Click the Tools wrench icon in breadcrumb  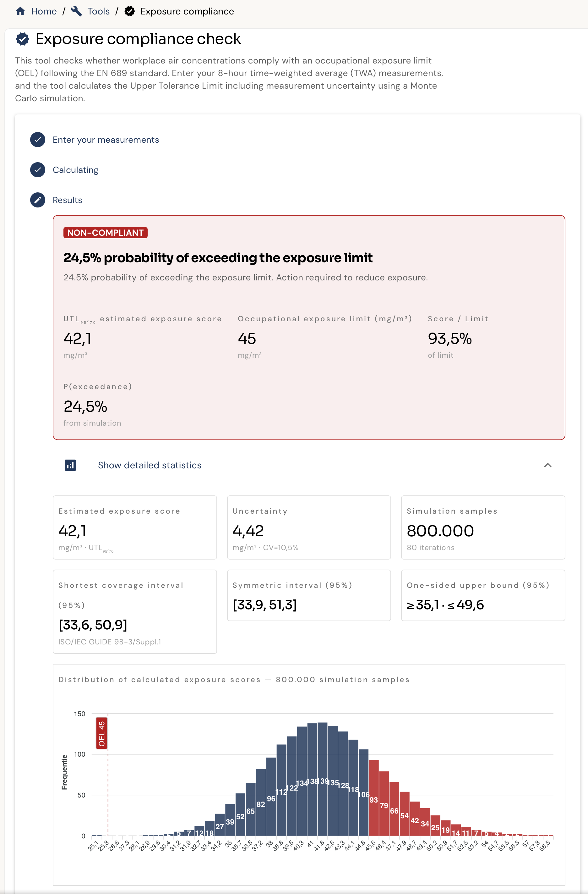coord(76,11)
